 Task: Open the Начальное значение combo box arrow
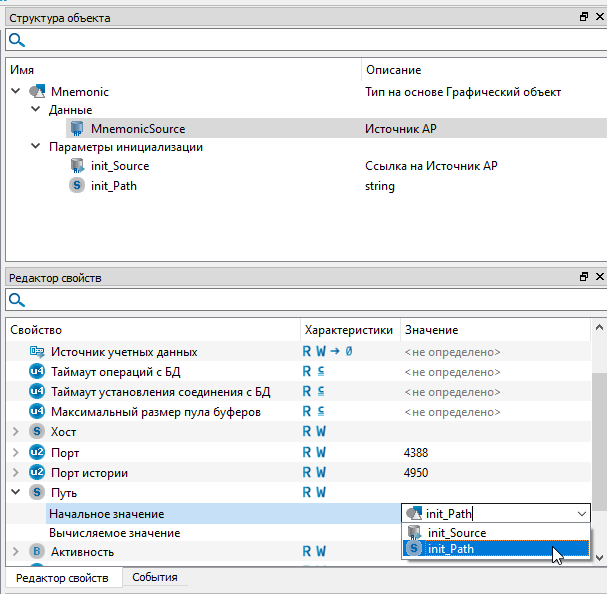[582, 513]
